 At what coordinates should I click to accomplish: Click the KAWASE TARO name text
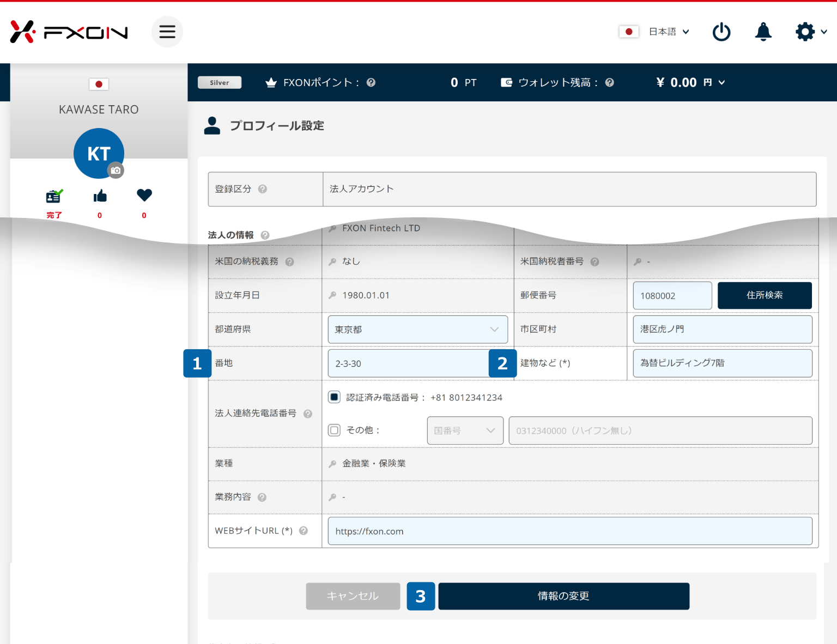point(99,110)
